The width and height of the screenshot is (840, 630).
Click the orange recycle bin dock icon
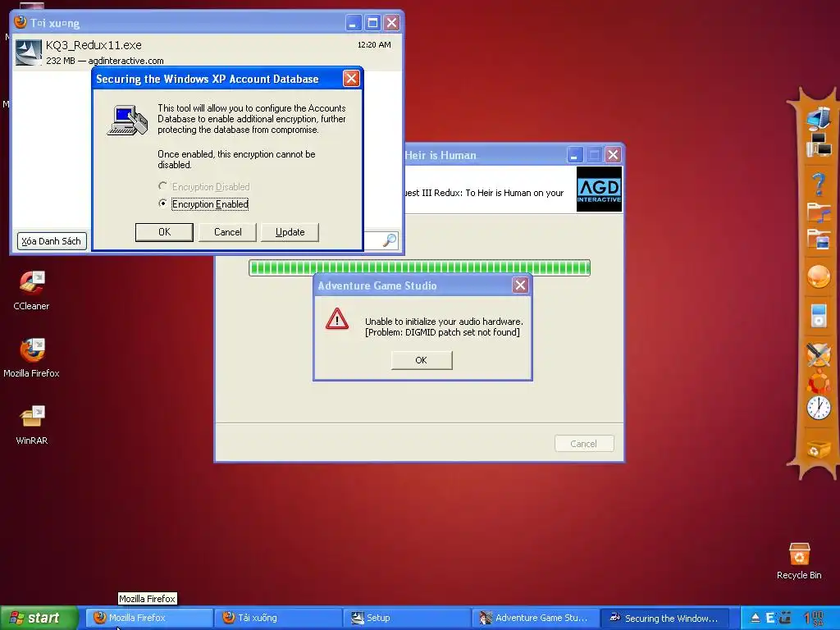(x=819, y=449)
